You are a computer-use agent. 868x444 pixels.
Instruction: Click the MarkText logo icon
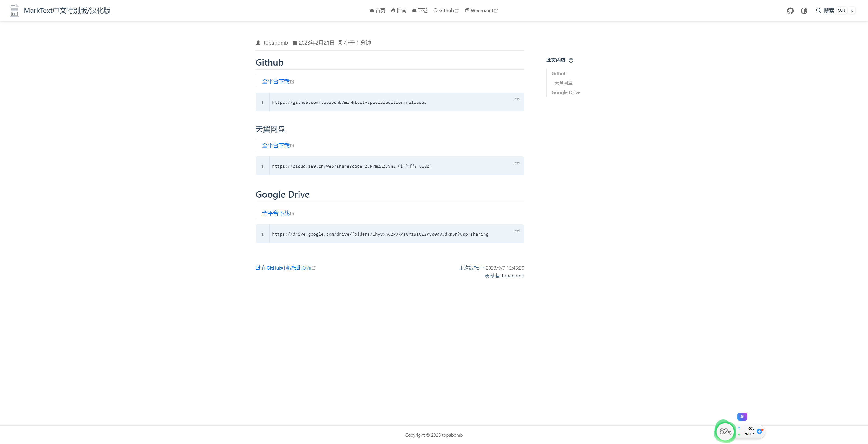point(14,10)
